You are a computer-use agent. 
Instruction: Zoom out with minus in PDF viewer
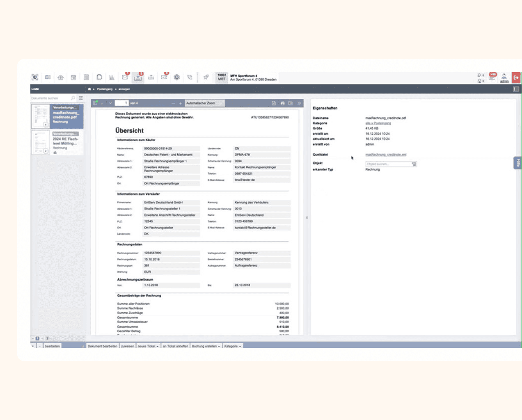coord(173,103)
